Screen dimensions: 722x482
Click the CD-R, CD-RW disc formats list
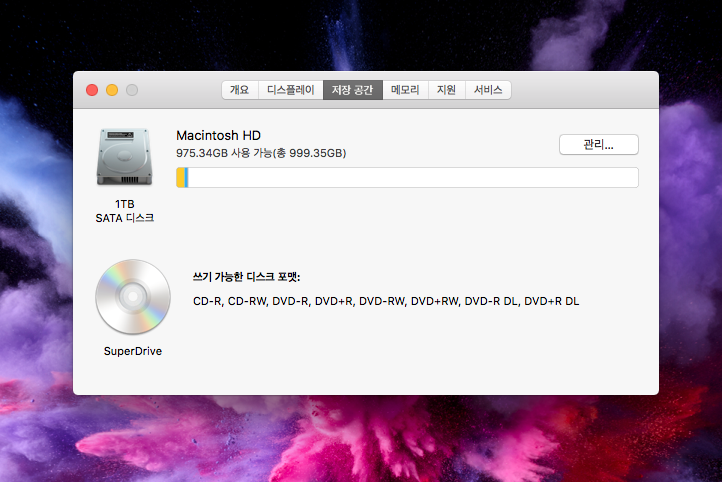click(x=386, y=301)
